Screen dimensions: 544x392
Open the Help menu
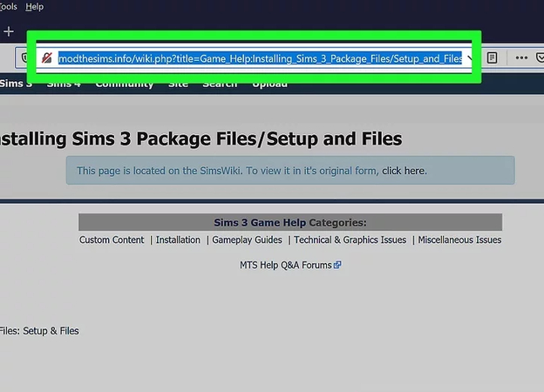click(x=34, y=7)
